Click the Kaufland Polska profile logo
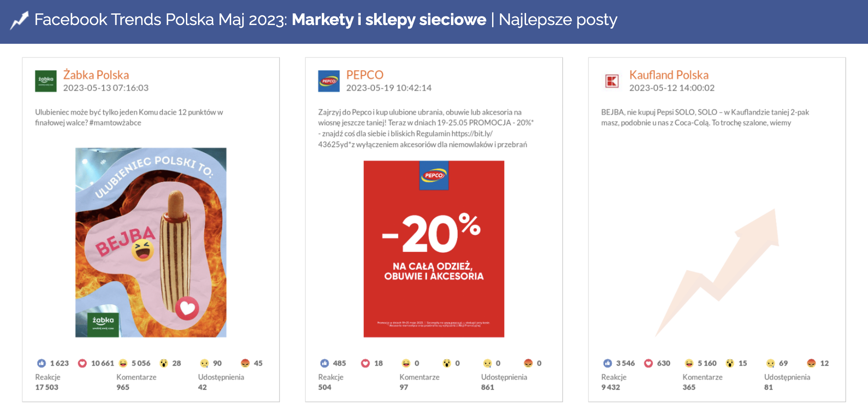This screenshot has width=868, height=419. 612,81
